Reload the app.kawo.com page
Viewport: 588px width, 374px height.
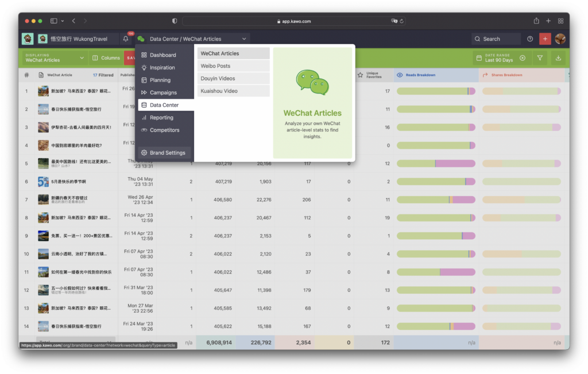(401, 21)
